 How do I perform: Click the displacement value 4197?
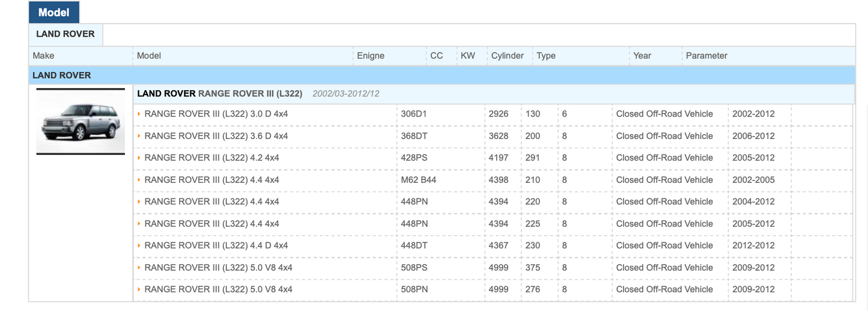click(x=499, y=158)
